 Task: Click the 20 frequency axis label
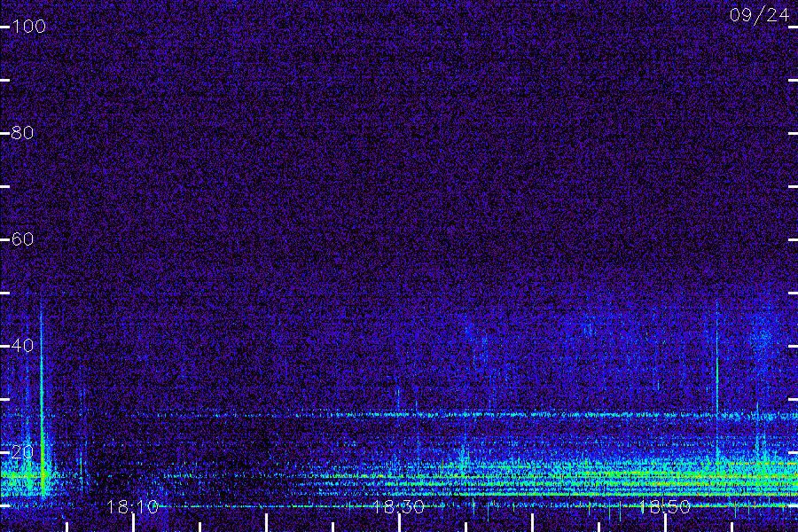pyautogui.click(x=22, y=452)
